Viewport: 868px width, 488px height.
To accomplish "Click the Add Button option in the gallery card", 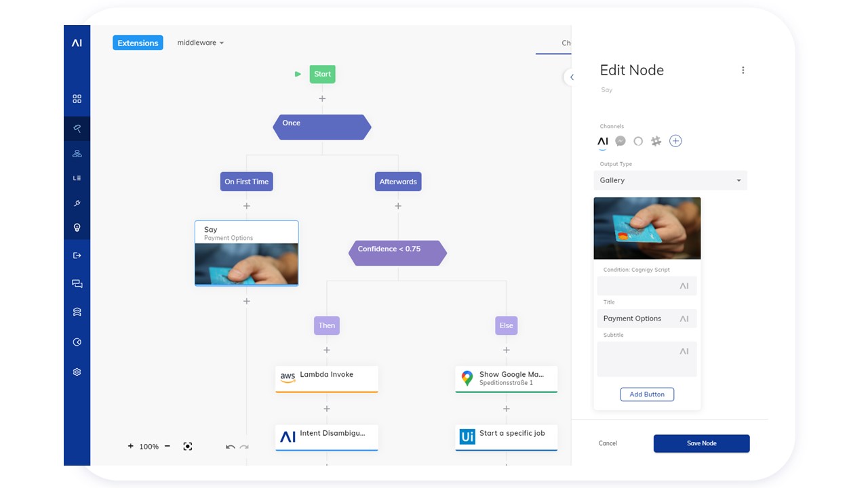I will click(647, 394).
